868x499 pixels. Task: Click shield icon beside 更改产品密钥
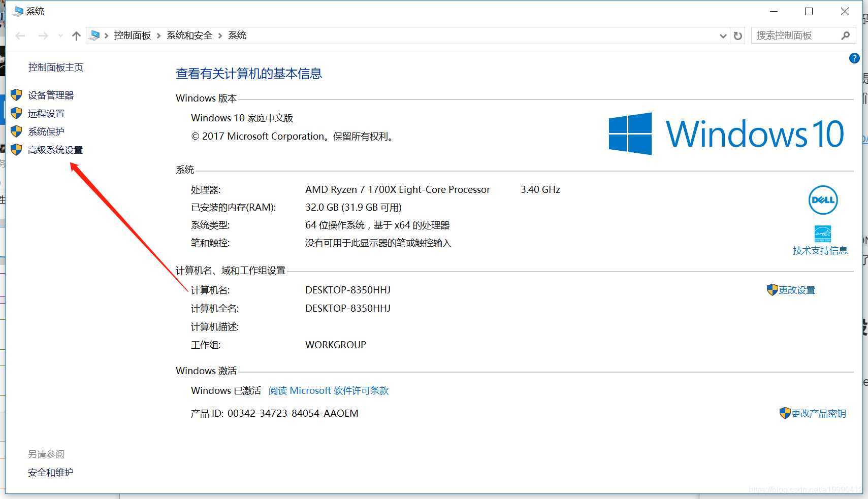click(785, 413)
